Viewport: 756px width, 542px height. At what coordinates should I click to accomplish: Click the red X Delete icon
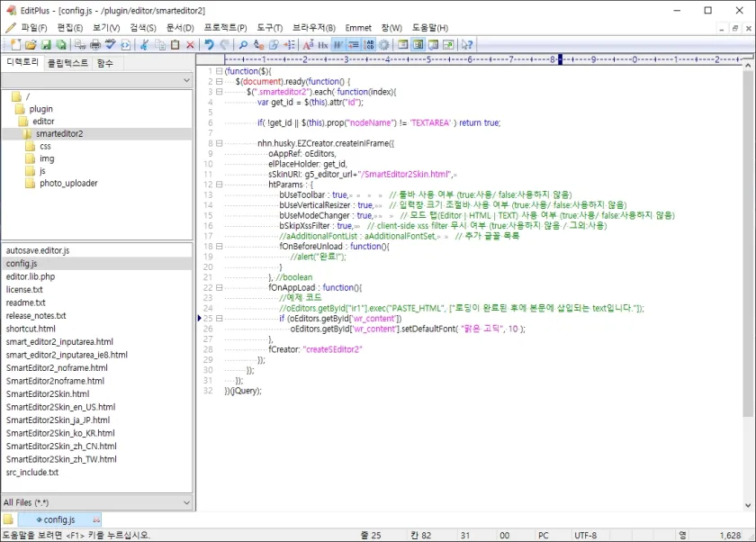[190, 45]
